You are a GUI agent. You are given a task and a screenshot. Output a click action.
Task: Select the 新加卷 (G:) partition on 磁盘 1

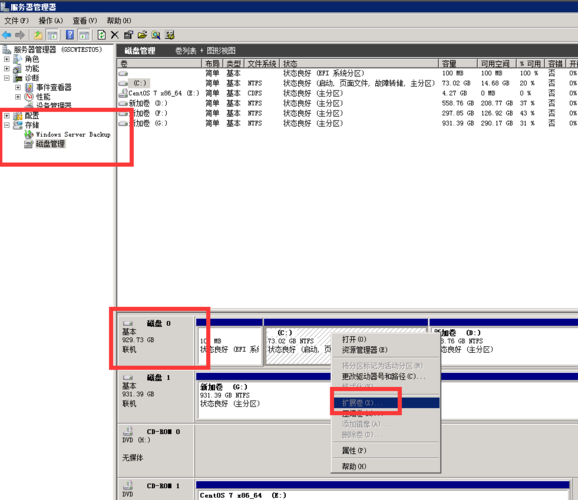264,400
